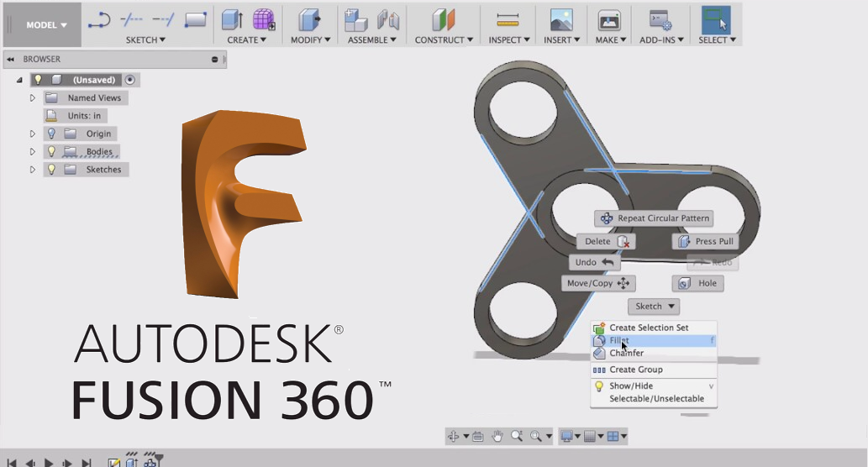Select Create Selection Set menu entry

click(x=649, y=328)
